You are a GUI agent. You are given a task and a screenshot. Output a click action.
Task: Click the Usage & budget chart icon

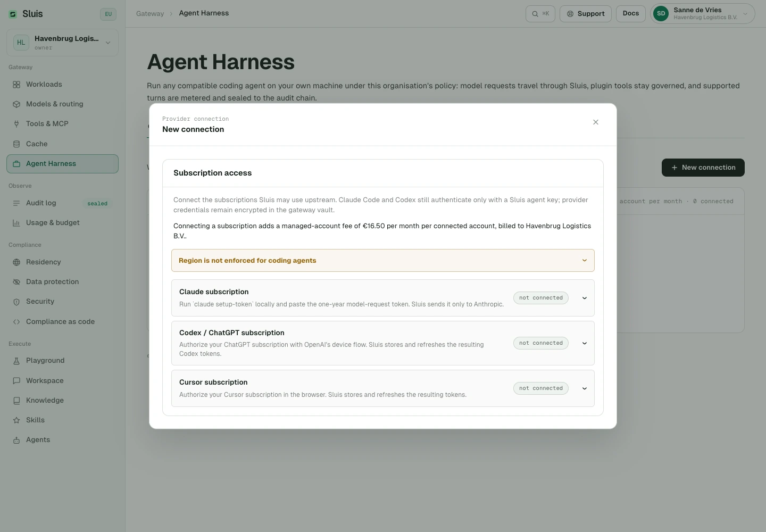coord(16,223)
